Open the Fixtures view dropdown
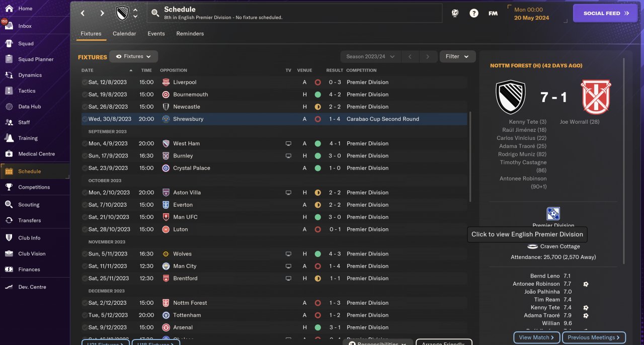The image size is (644, 345). pos(134,57)
